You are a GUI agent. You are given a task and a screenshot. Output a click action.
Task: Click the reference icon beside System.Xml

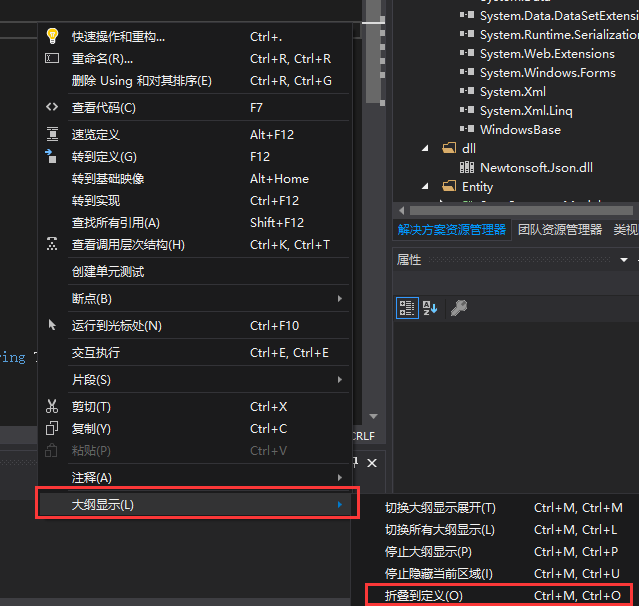pos(467,91)
